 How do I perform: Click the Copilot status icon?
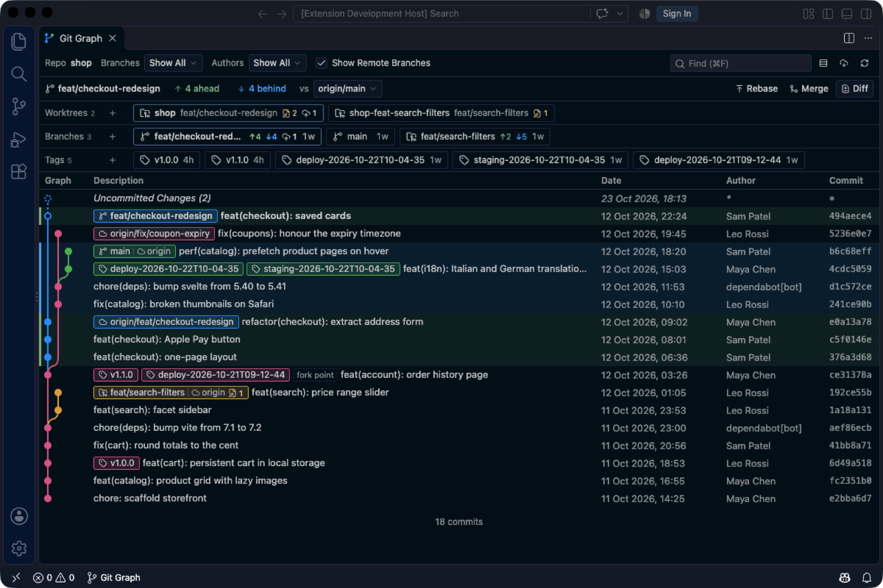844,578
